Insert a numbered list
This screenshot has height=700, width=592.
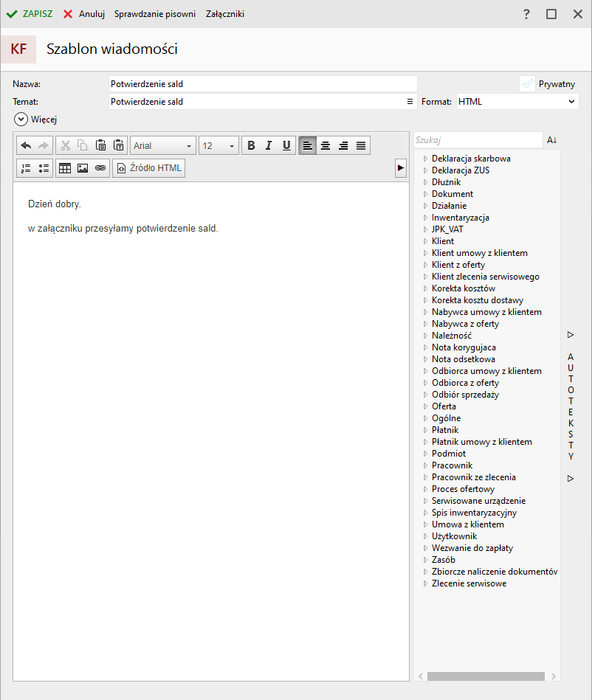tap(26, 168)
